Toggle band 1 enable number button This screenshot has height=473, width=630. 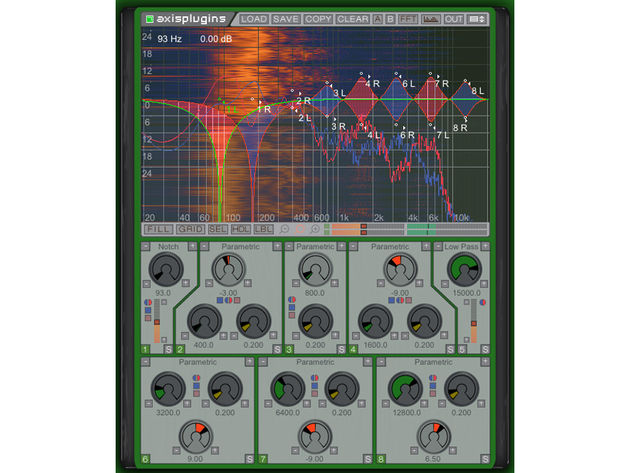tap(145, 350)
